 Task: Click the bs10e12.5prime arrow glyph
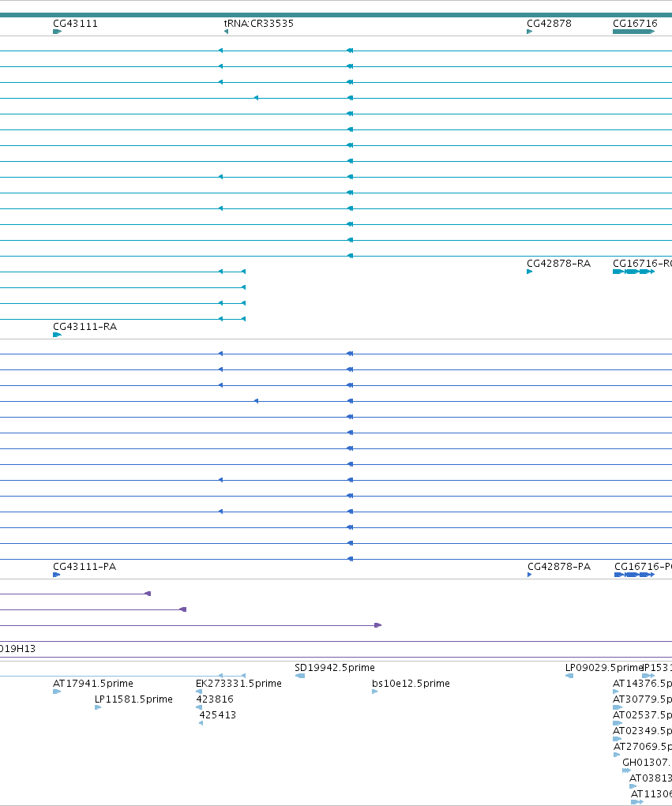click(375, 692)
